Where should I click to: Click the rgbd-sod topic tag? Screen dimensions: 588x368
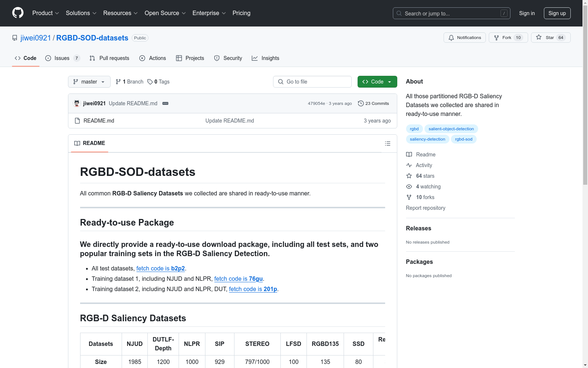pos(464,139)
